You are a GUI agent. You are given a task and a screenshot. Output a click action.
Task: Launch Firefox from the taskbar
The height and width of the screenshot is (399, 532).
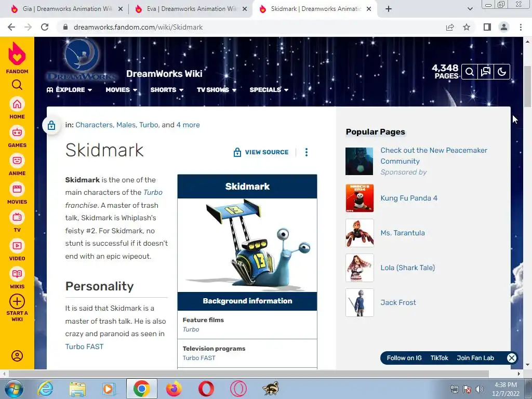(174, 389)
